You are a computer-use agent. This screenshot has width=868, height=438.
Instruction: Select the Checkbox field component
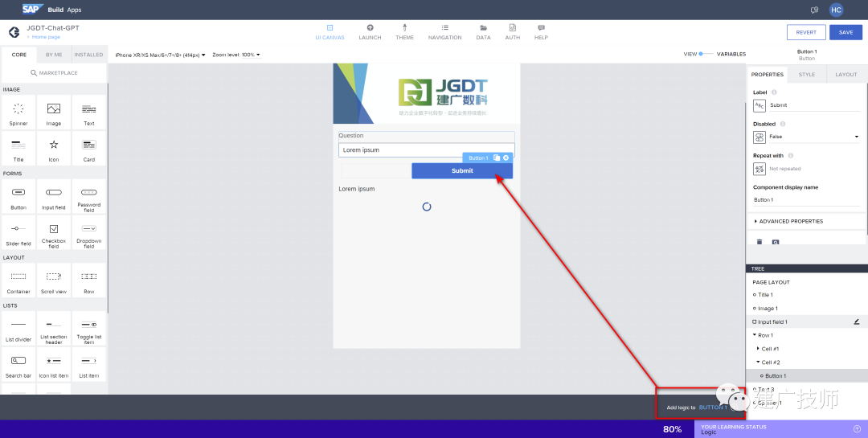click(x=54, y=232)
